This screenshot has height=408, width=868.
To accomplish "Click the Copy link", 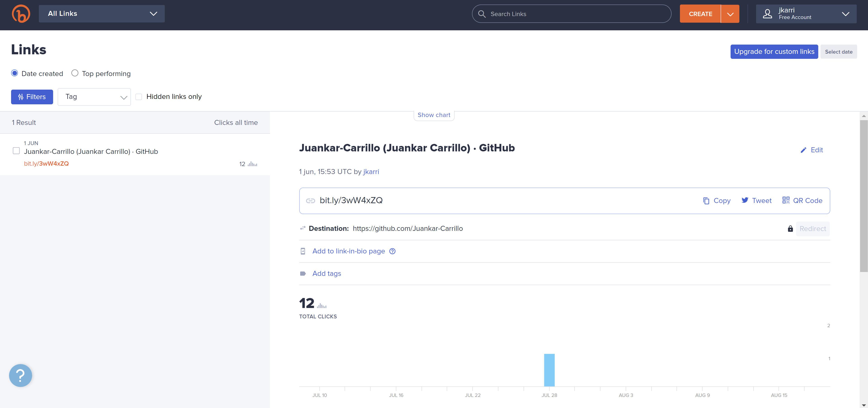I will (722, 201).
